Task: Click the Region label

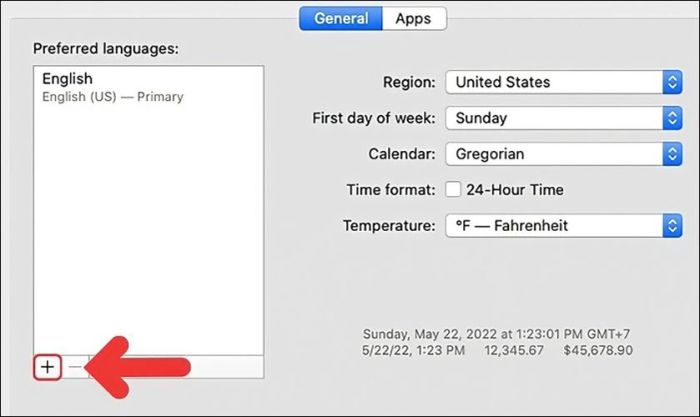Action: 409,82
